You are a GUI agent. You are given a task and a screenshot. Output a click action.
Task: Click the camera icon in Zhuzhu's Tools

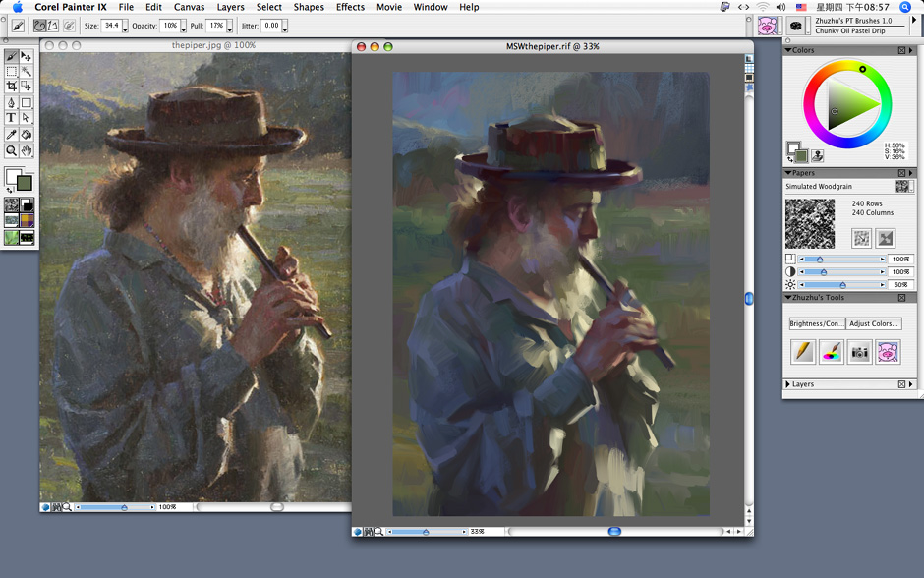(860, 352)
